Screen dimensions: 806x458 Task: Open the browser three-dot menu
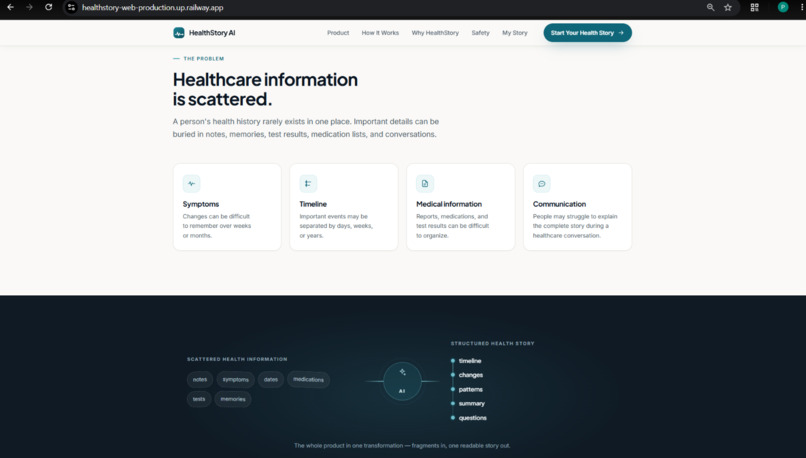[x=802, y=7]
